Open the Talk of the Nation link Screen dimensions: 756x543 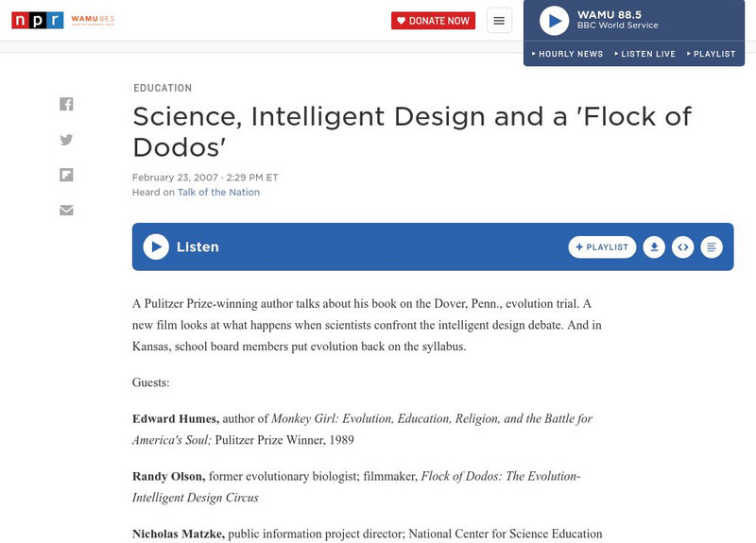[218, 193]
